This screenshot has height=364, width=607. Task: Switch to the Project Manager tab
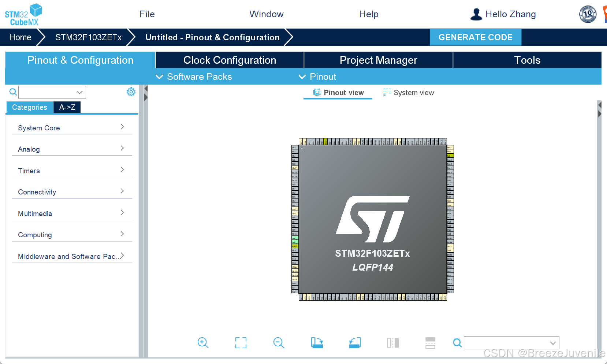[378, 60]
